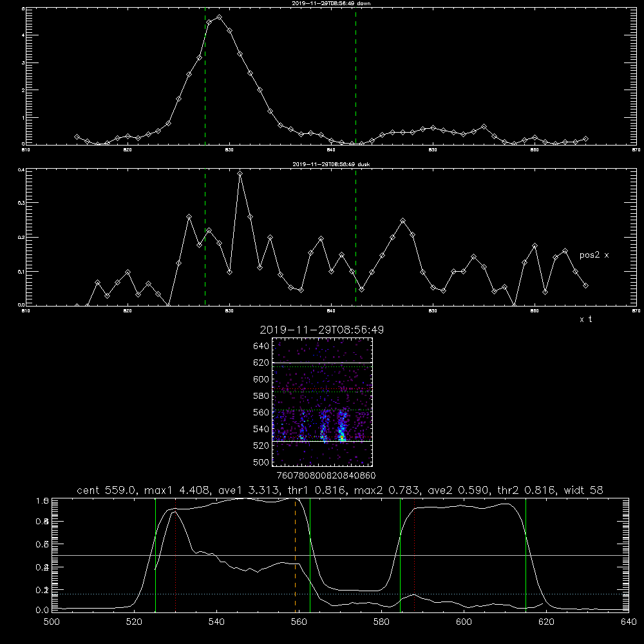
Task: Click the '600' label on spectral image y-axis
Action: click(261, 379)
